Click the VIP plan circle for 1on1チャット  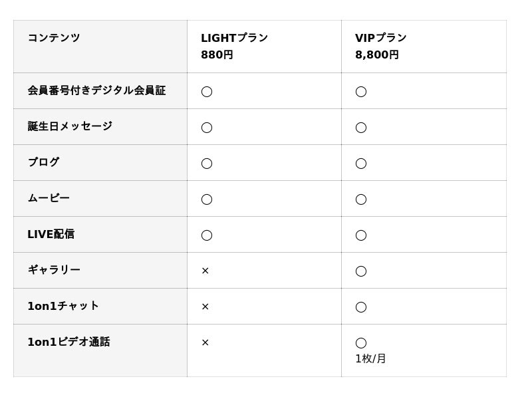click(361, 307)
